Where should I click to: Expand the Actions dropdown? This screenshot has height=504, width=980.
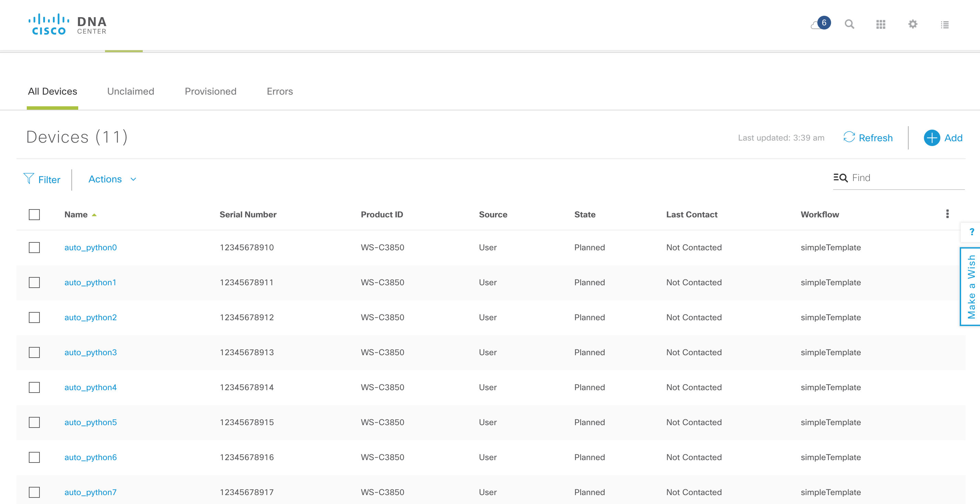tap(112, 179)
